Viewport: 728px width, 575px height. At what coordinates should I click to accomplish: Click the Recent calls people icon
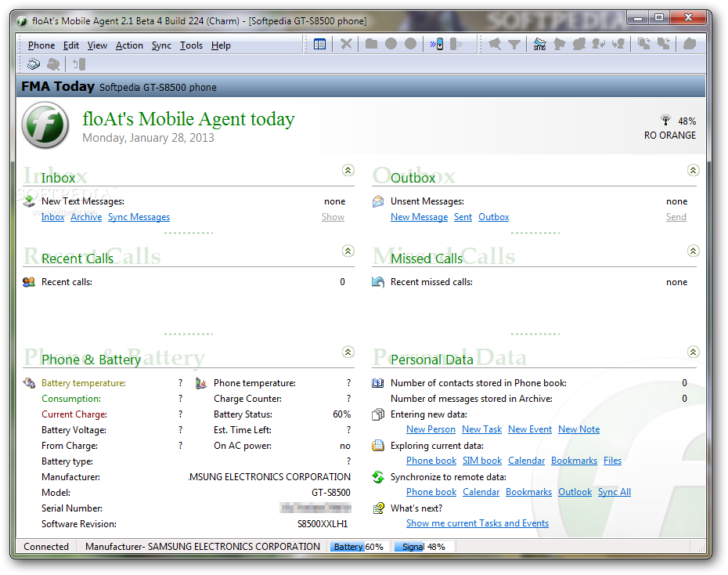point(29,282)
